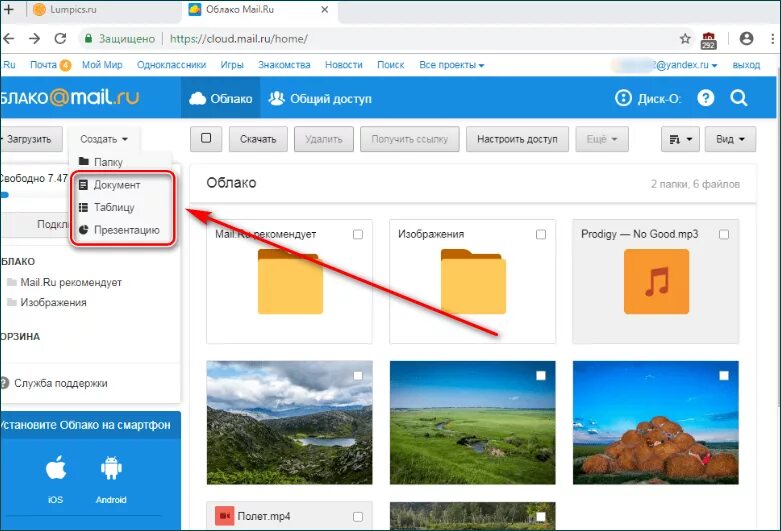Close the Облако Mail.Ru tab
Image resolution: width=781 pixels, height=531 pixels.
325,9
